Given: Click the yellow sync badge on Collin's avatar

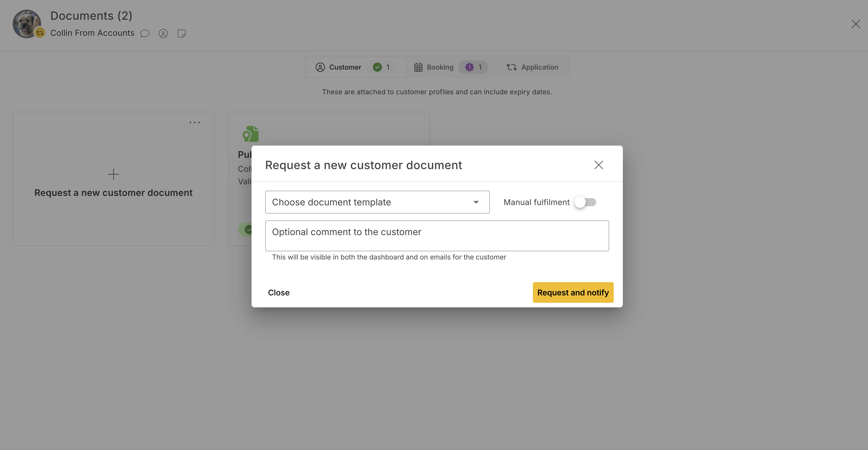Looking at the screenshot, I should click(40, 33).
